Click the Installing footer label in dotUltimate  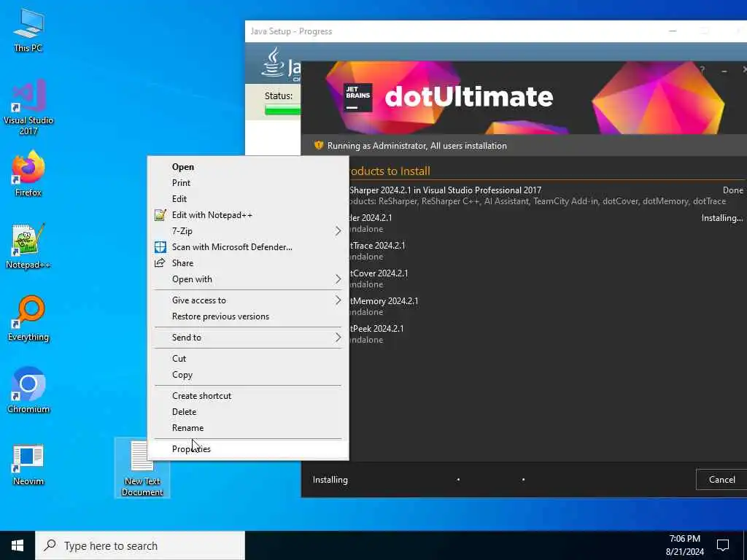click(330, 480)
